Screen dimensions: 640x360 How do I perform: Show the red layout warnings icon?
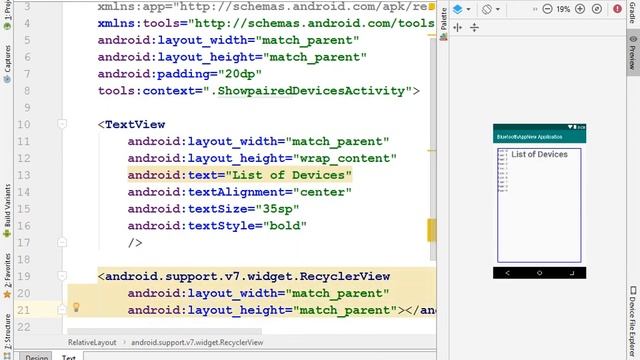click(618, 9)
